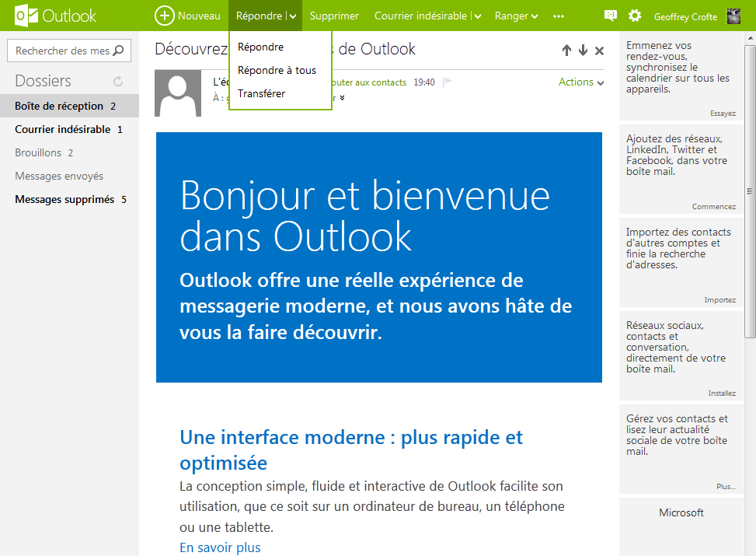Screen dimensions: 756x556
Task: Open the Courrier indésirable folder
Action: click(69, 129)
